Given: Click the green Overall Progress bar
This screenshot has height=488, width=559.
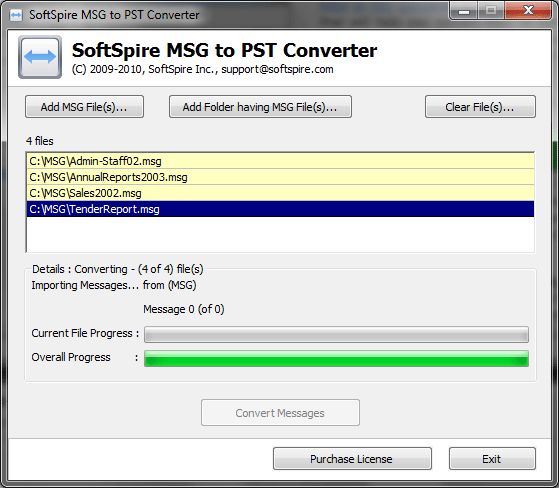Looking at the screenshot, I should pos(336,358).
